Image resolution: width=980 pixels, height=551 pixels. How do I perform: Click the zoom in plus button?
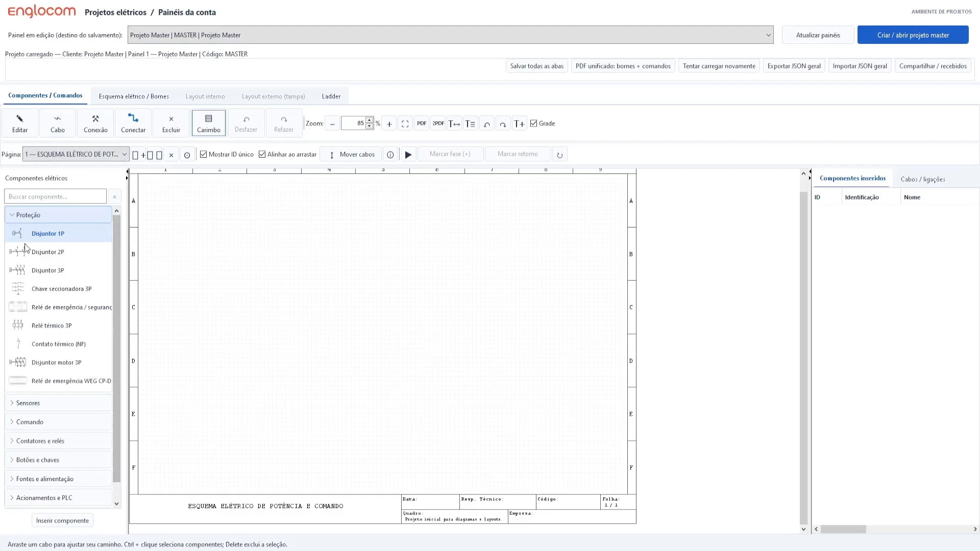(389, 123)
